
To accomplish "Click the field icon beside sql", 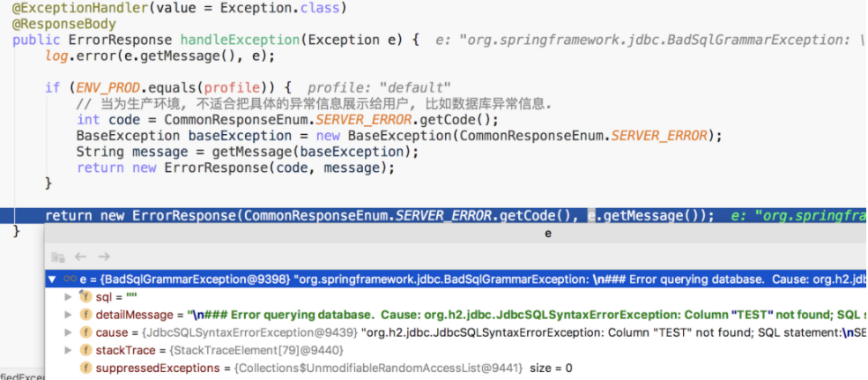I will [85, 297].
